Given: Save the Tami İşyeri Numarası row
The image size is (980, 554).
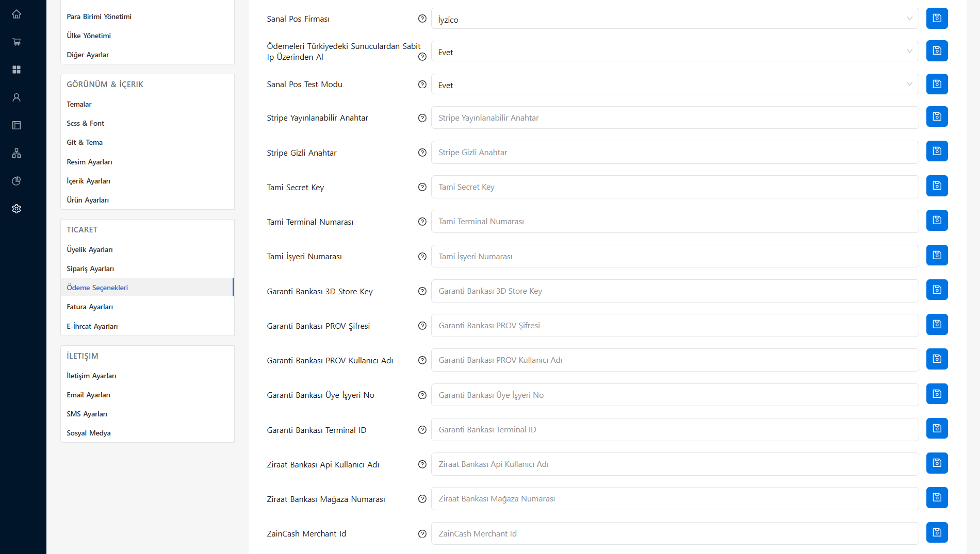Looking at the screenshot, I should pos(937,255).
